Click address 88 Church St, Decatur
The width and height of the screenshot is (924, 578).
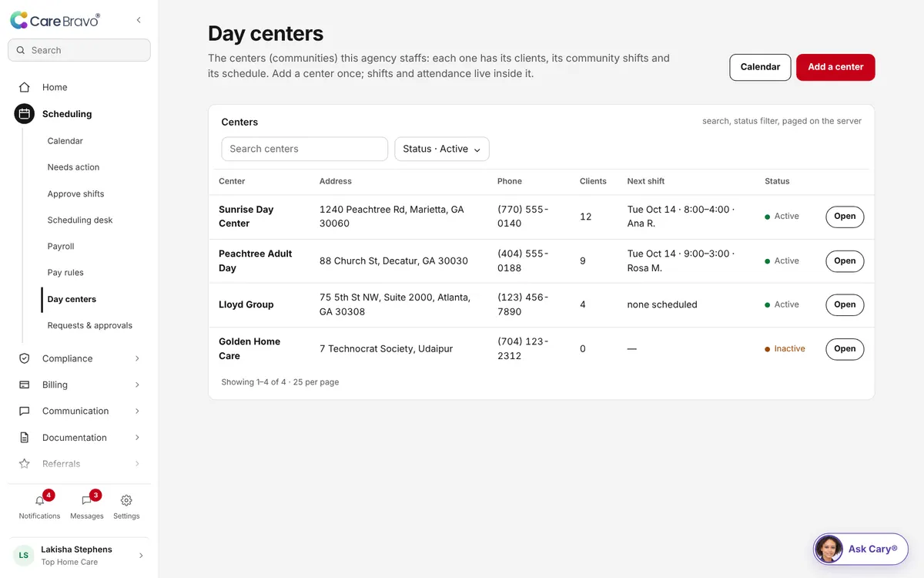393,261
